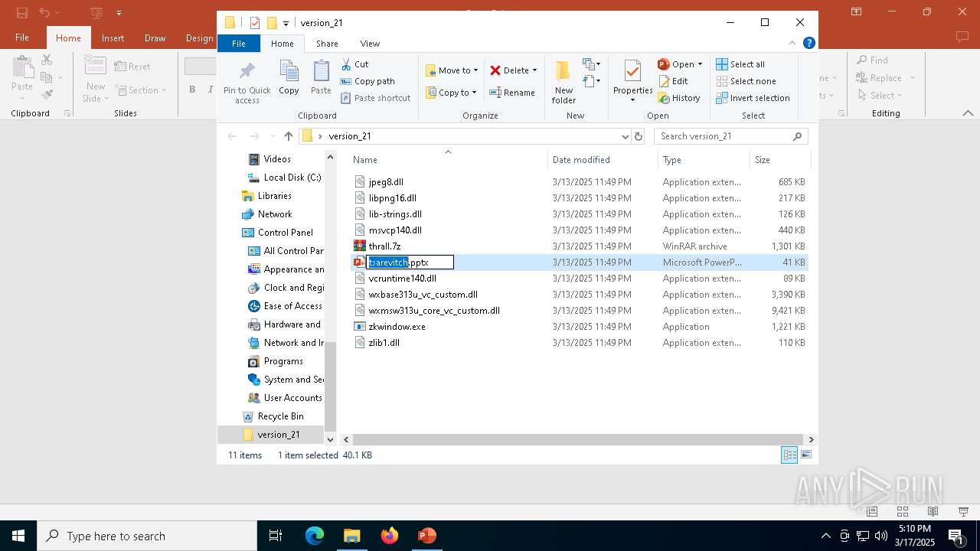
Task: Open file History
Action: tap(679, 98)
